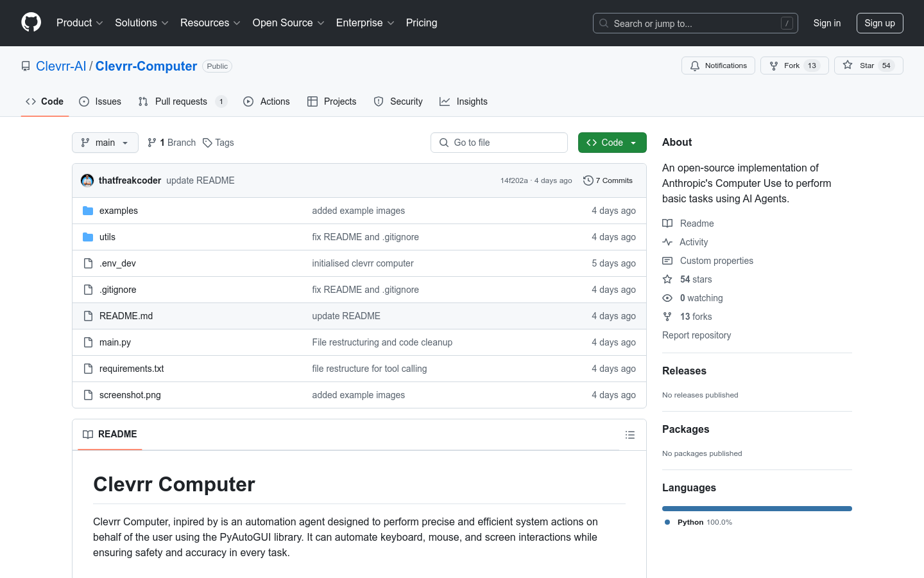Open the Packages section heading
This screenshot has width=924, height=578.
click(x=686, y=430)
